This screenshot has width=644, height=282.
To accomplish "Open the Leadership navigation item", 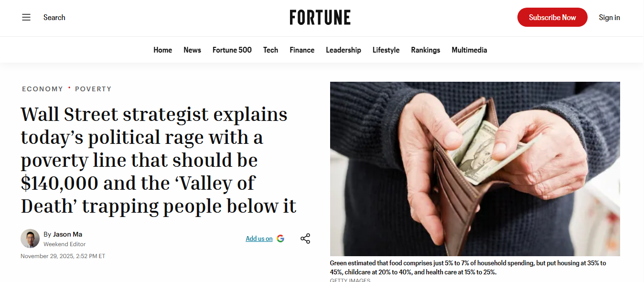I will [343, 50].
